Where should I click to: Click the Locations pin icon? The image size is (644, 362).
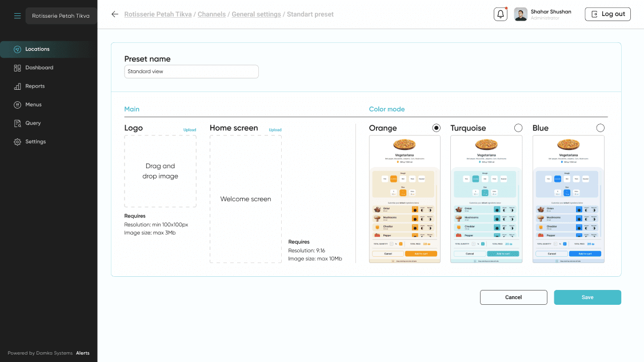(17, 49)
